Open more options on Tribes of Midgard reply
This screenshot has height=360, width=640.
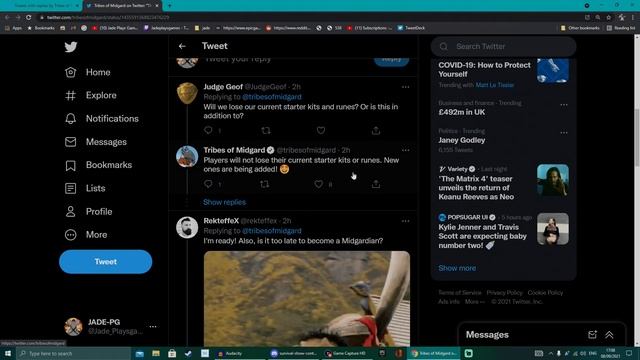click(405, 150)
